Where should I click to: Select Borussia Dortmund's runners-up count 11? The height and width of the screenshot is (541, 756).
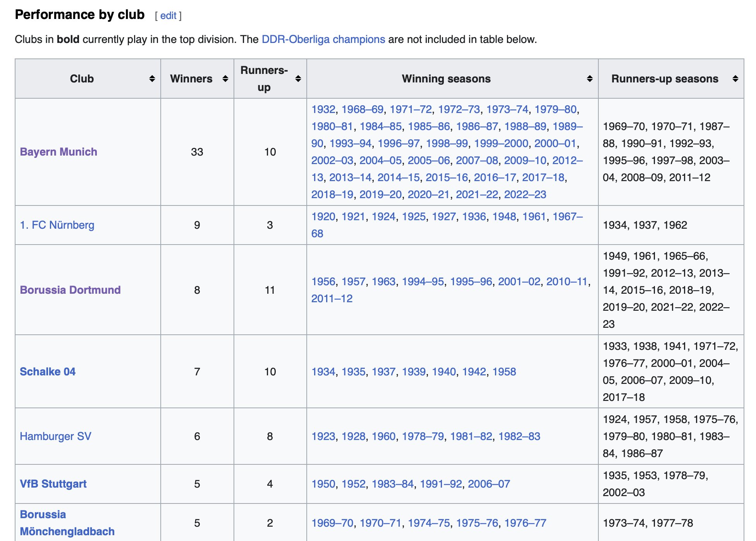click(x=270, y=290)
